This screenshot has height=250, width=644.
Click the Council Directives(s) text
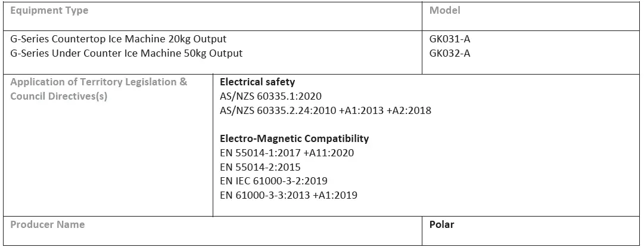(x=59, y=96)
